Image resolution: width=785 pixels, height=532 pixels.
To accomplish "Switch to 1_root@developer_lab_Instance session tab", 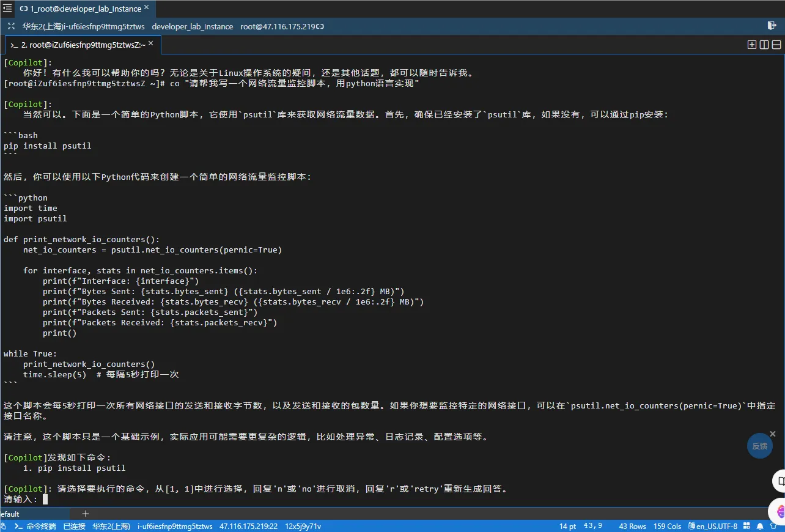I will (86, 9).
